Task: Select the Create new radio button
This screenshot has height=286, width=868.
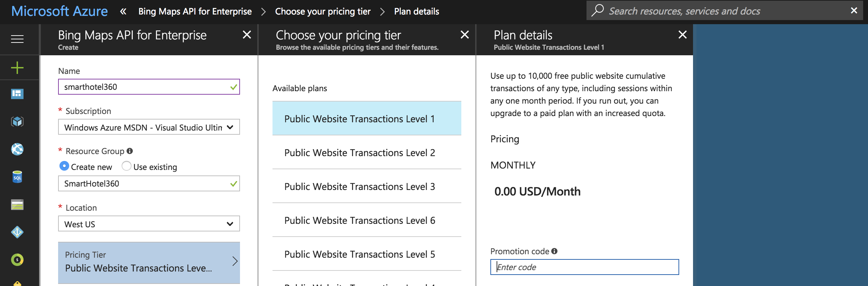Action: 64,166
